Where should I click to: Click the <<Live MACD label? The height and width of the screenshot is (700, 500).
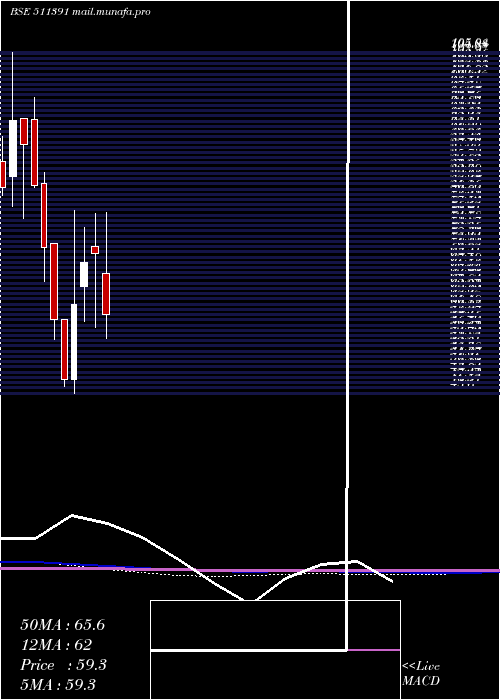coord(421,674)
